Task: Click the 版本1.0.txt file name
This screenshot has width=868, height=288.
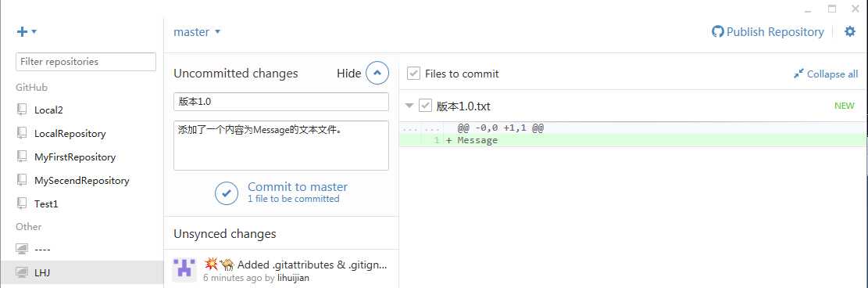Action: point(463,106)
